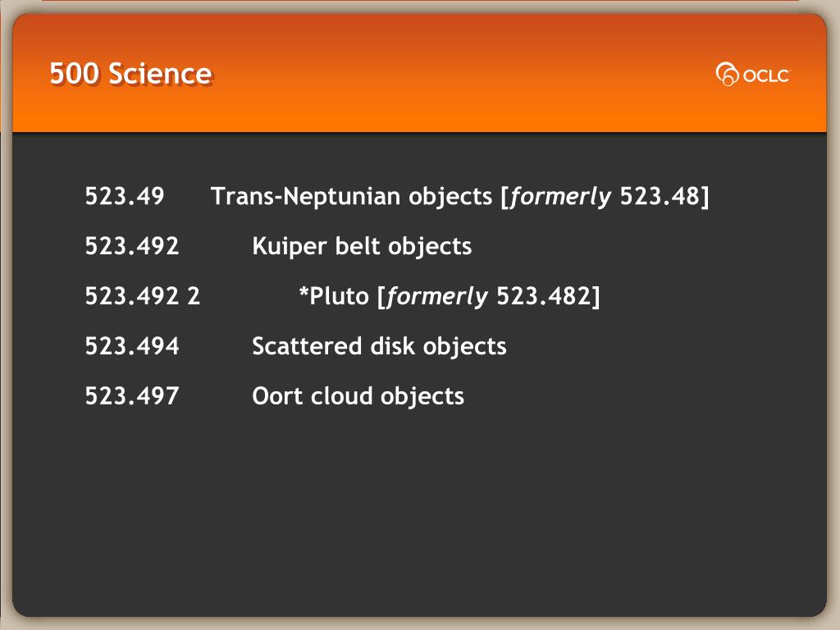
Task: Click class number 523.492 2
Action: tap(143, 295)
